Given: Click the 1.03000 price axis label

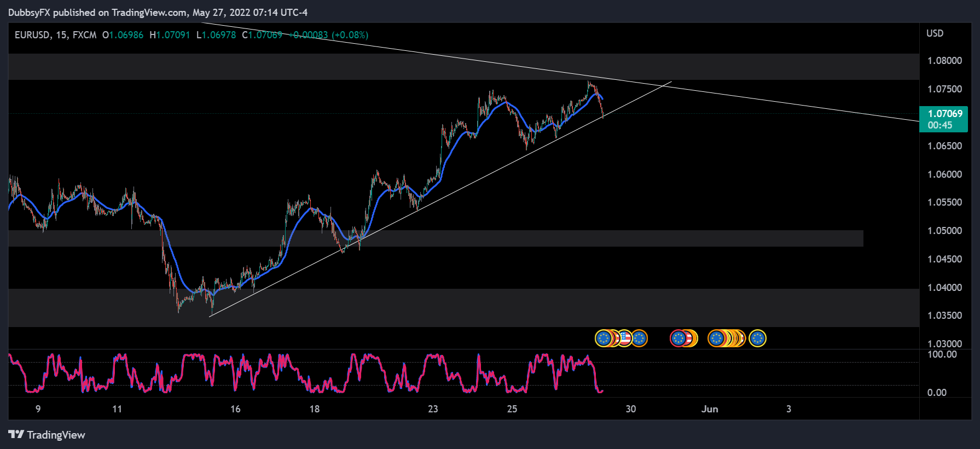Looking at the screenshot, I should click(x=944, y=344).
